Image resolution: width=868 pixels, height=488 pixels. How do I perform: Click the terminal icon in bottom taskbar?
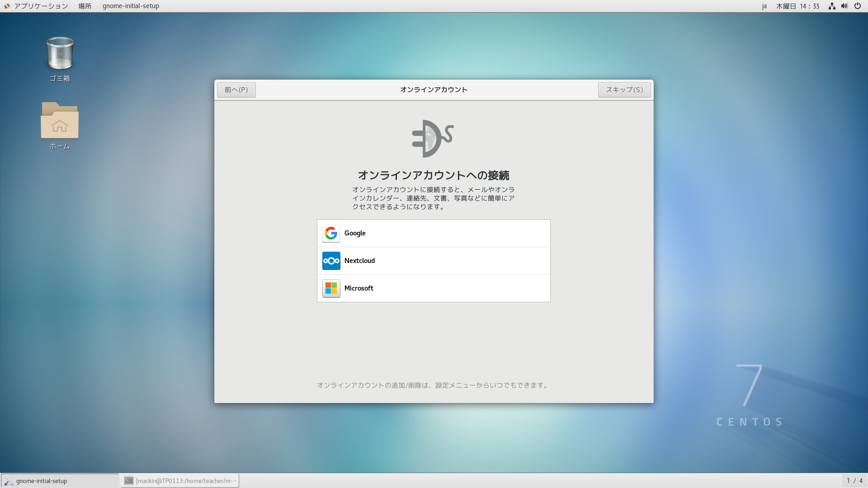point(129,481)
